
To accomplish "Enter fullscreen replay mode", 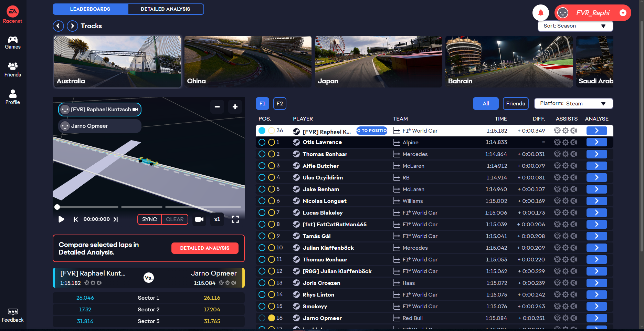I will (x=235, y=219).
